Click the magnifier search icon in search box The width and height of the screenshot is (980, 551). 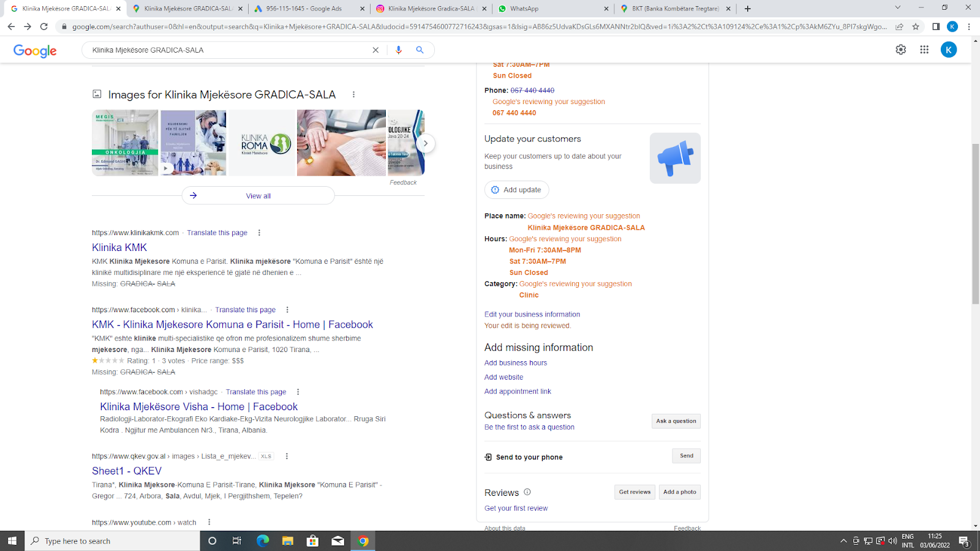(x=420, y=50)
